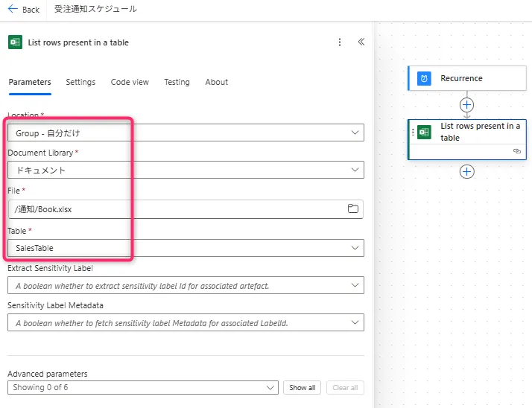Open the Settings tab
The height and width of the screenshot is (408, 532).
click(80, 82)
